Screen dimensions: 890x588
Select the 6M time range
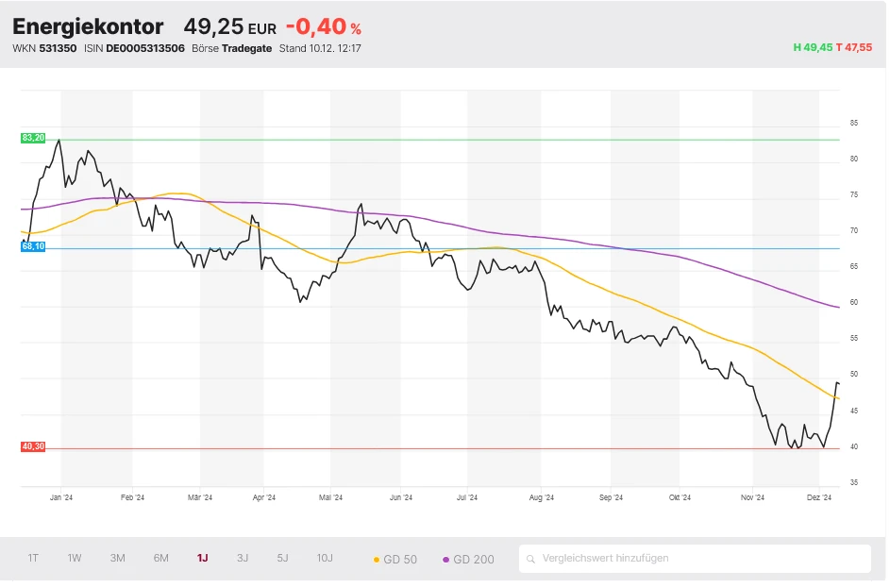tap(161, 558)
